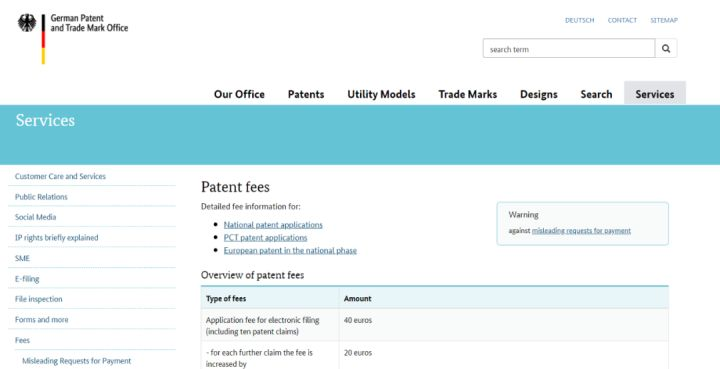
Task: Open Misleading Requests for Payment sidebar subitem
Action: [77, 361]
